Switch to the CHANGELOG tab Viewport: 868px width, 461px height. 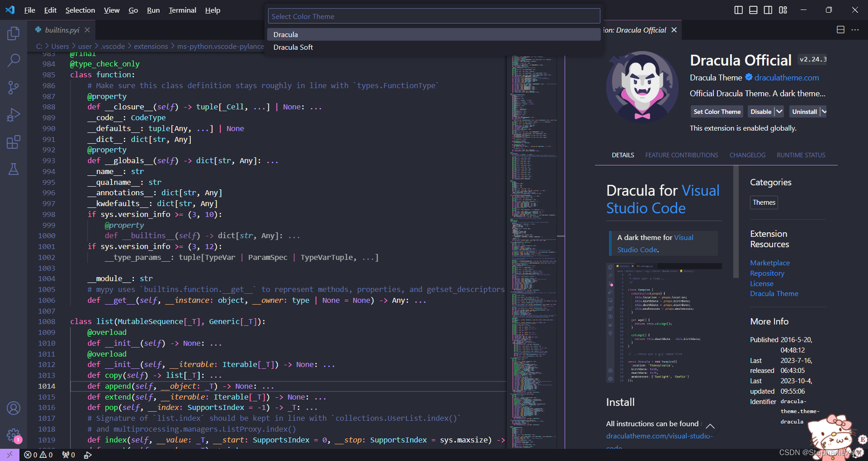tap(747, 155)
